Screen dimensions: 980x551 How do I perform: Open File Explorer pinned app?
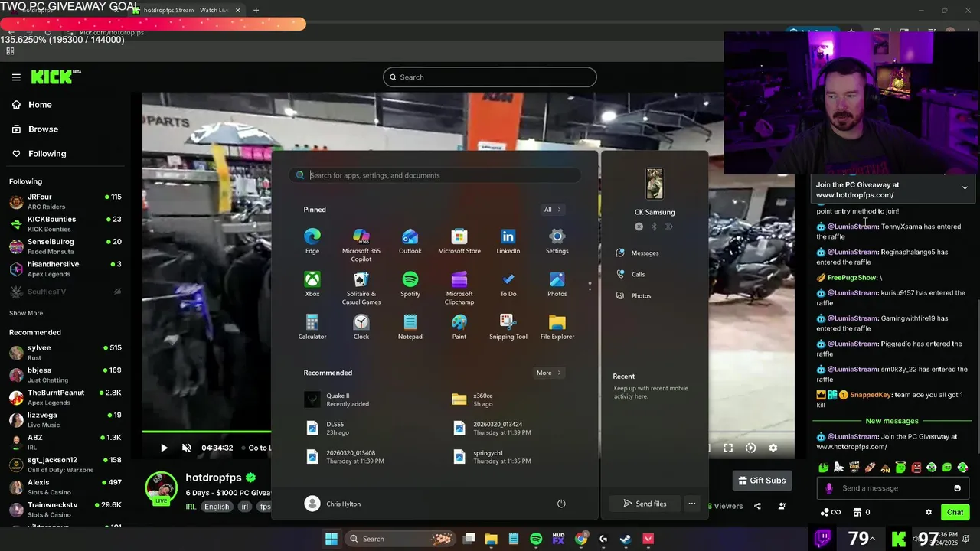click(557, 327)
